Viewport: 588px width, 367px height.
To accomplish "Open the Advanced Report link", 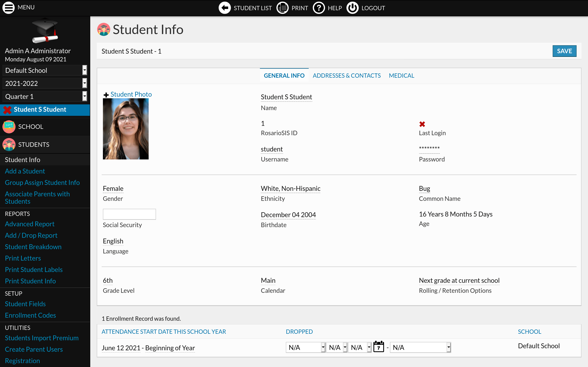I will coord(30,224).
